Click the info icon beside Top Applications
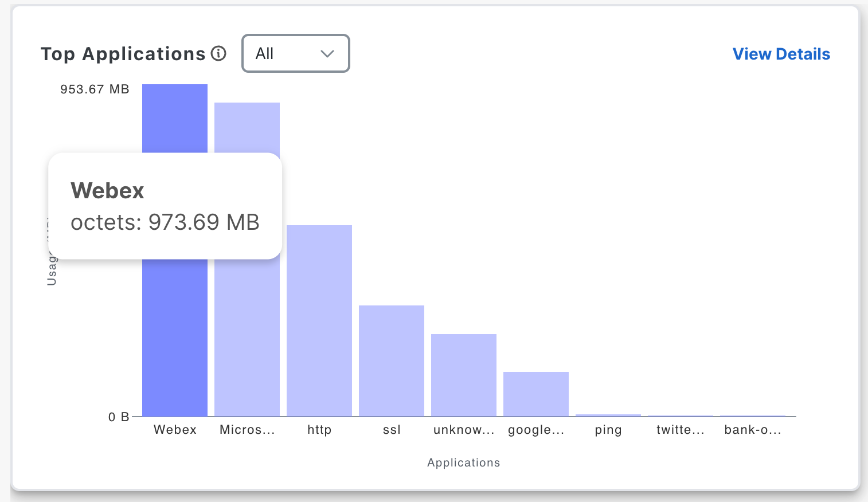 [218, 53]
